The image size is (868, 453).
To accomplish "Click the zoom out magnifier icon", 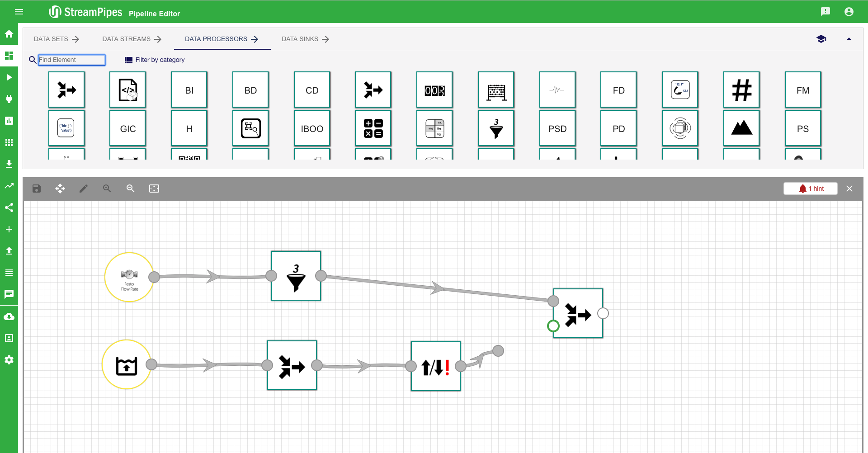I will point(131,189).
